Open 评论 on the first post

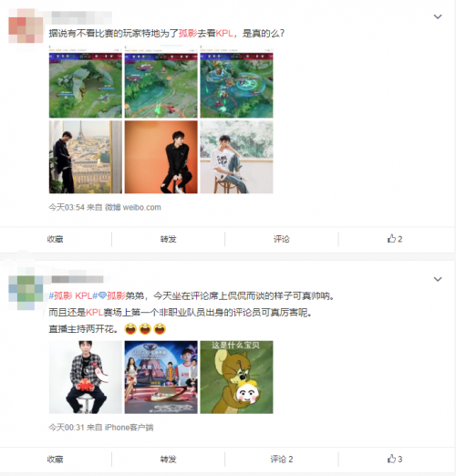pos(282,239)
